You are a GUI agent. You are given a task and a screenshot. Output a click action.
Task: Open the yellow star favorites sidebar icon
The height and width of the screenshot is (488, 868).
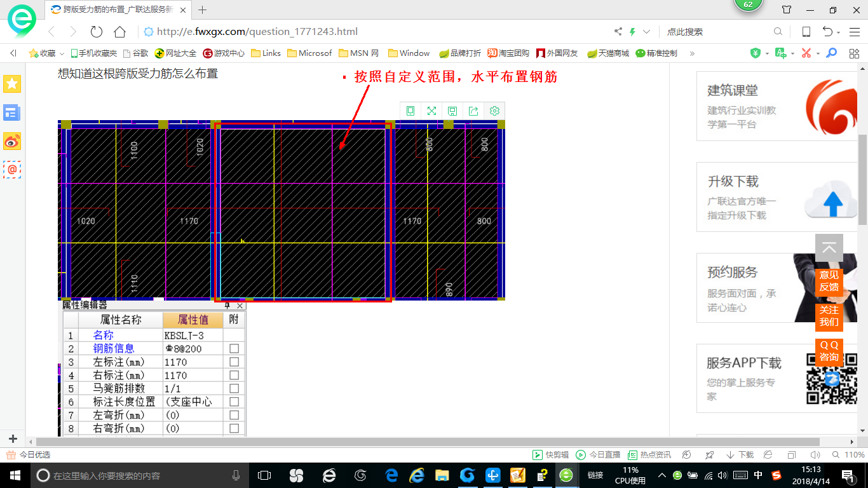pos(12,83)
